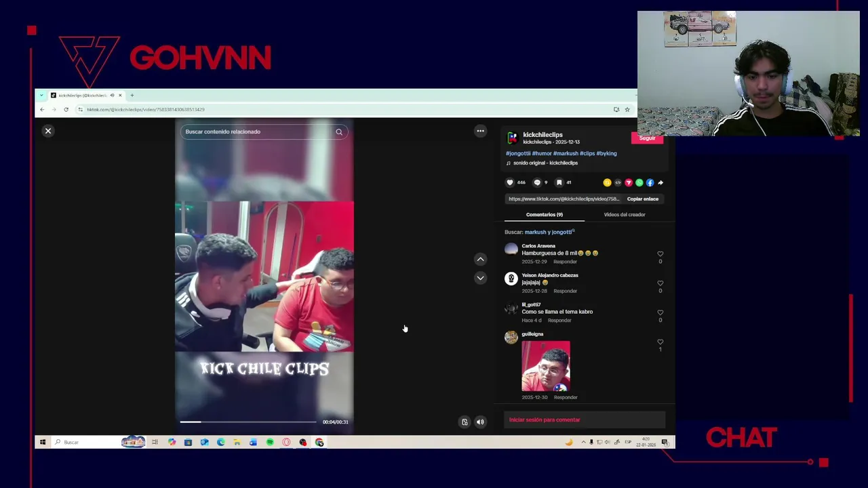
Task: Select the browser address bar URL
Action: pos(145,110)
